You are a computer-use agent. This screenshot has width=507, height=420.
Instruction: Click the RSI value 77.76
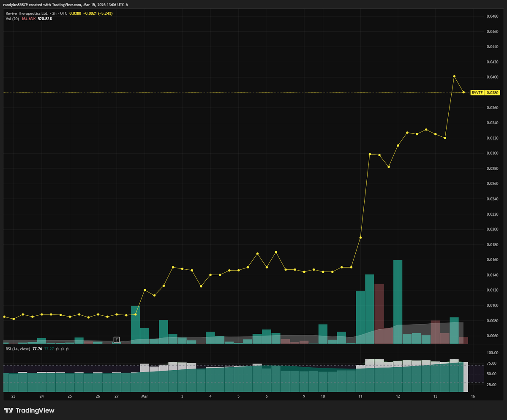tap(37, 349)
